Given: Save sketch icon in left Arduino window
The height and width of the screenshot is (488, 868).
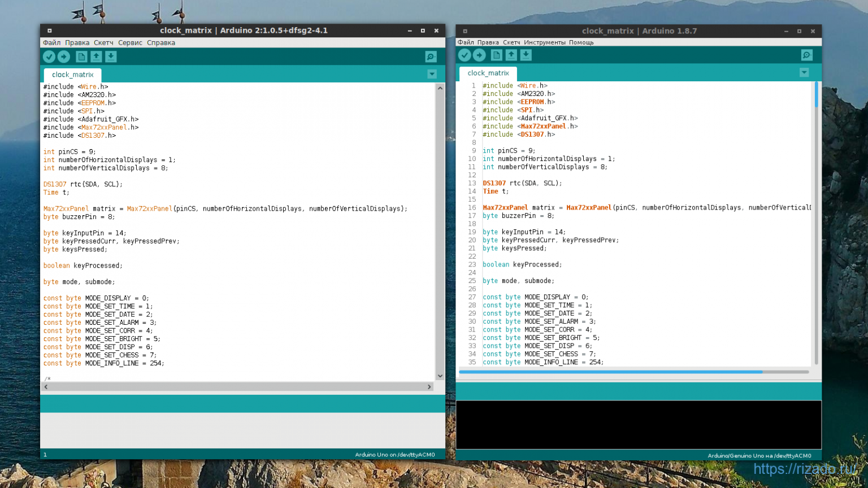Looking at the screenshot, I should click(111, 56).
